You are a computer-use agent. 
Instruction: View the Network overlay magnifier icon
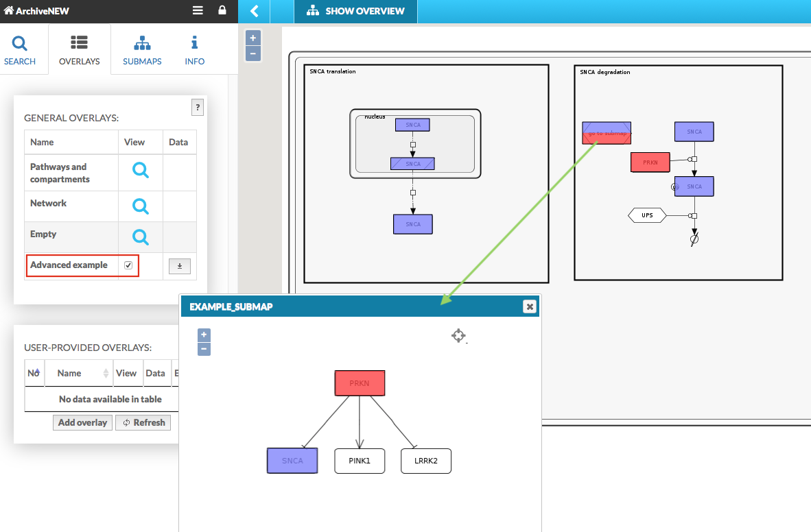tap(140, 206)
